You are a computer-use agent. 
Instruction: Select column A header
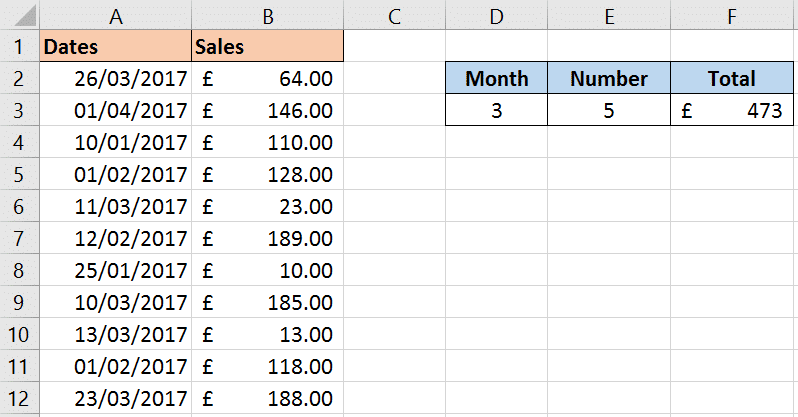click(x=116, y=15)
